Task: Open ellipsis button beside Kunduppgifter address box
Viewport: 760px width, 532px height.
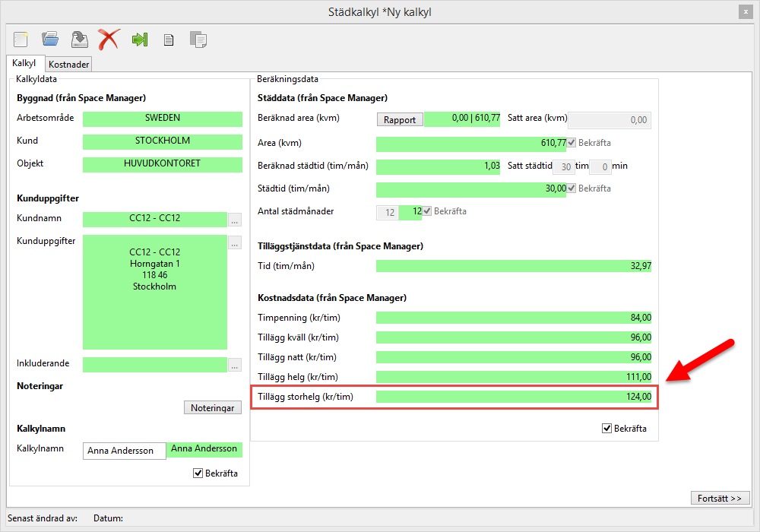Action: pyautogui.click(x=235, y=243)
